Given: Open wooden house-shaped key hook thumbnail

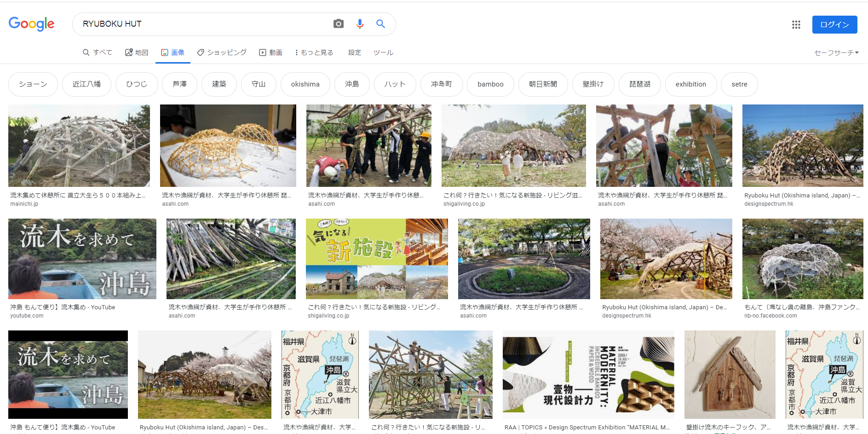Looking at the screenshot, I should pyautogui.click(x=730, y=375).
